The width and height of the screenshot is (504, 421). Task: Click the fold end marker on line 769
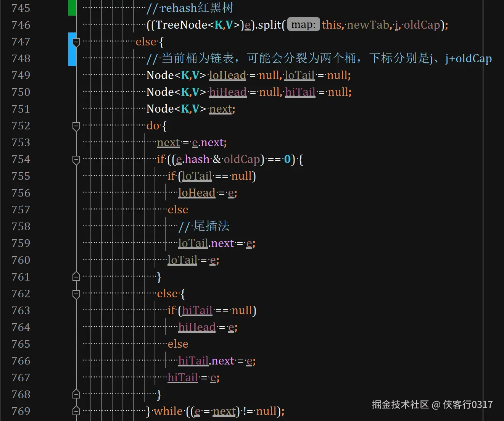point(76,411)
